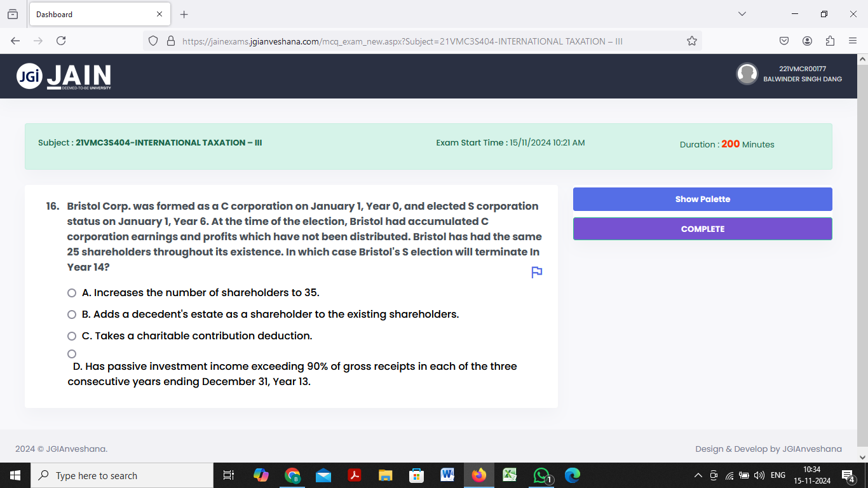Click the flag icon to mark question 16
This screenshot has width=868, height=488.
[x=537, y=272]
